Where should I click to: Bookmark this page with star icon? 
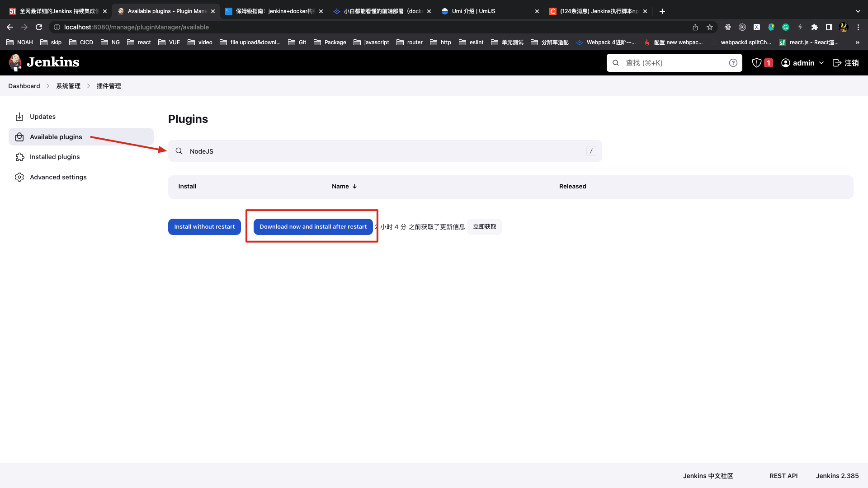coord(710,27)
